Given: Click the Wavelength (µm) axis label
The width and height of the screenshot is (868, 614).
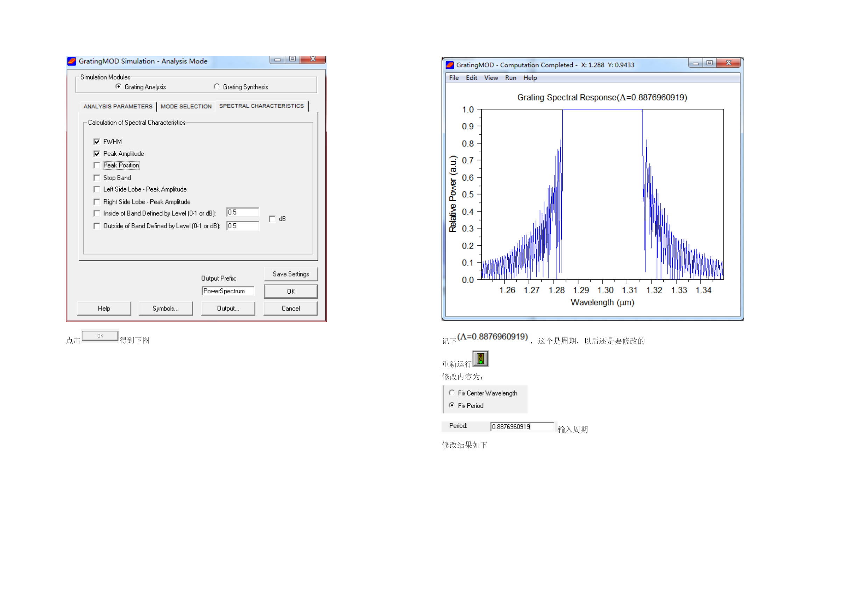Looking at the screenshot, I should click(x=602, y=302).
